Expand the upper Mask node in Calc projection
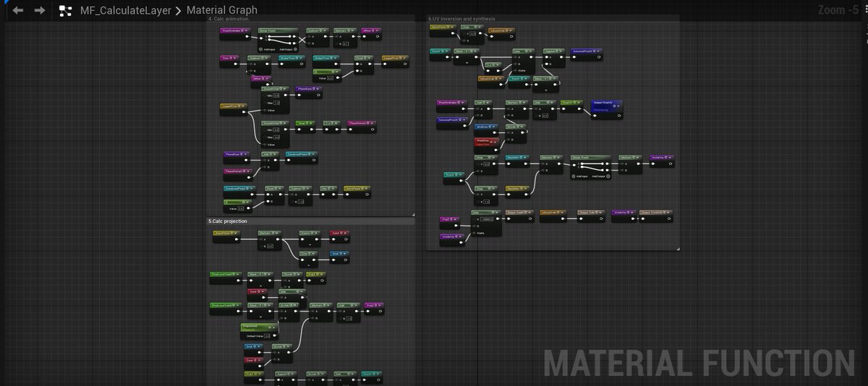 click(x=261, y=286)
